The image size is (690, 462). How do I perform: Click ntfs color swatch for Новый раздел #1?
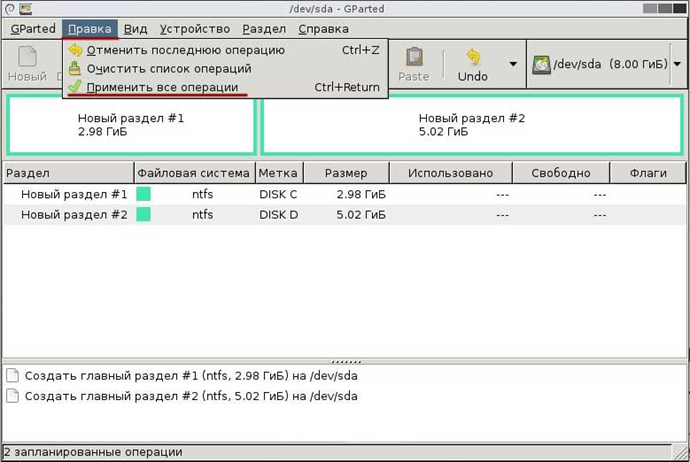click(x=144, y=194)
